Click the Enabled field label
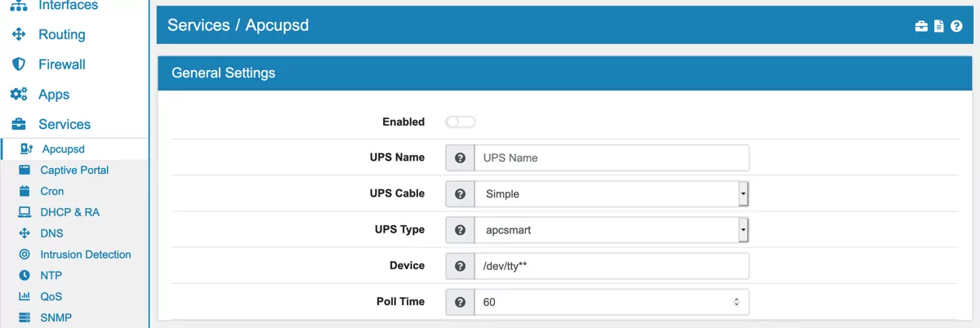This screenshot has height=328, width=980. tap(403, 122)
